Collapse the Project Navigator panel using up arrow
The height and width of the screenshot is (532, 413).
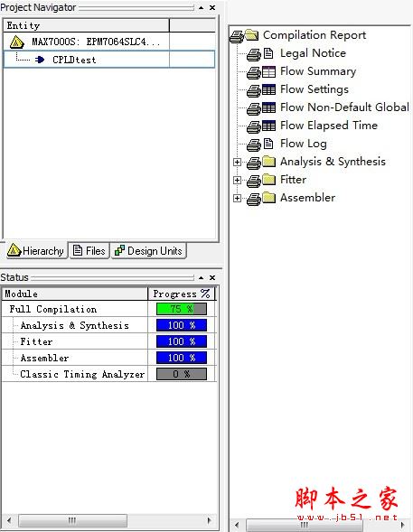pos(202,7)
